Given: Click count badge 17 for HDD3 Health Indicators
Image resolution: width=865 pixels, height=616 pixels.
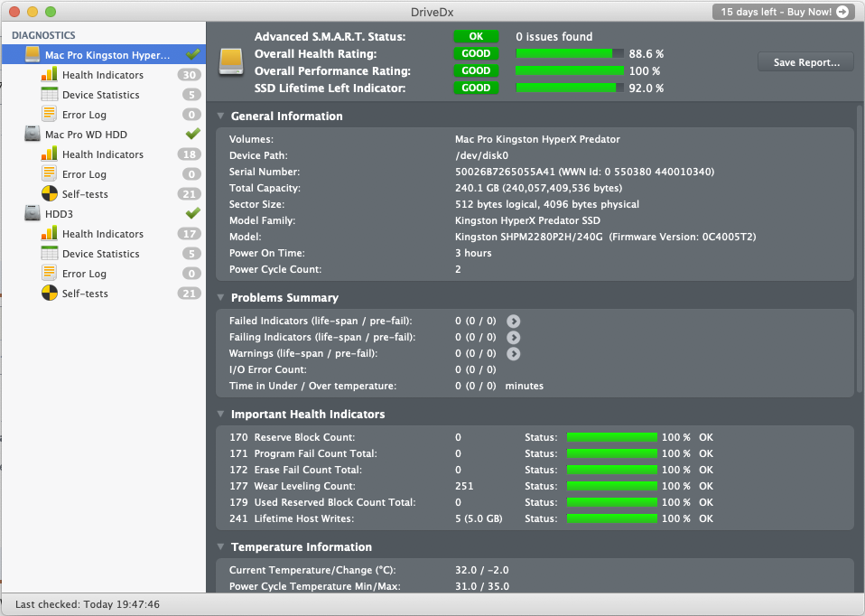Looking at the screenshot, I should [x=190, y=233].
